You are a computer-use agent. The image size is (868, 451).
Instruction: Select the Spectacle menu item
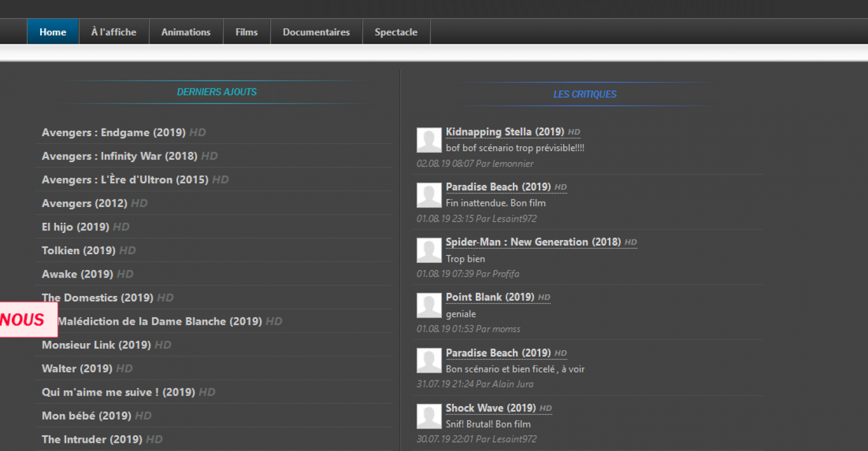[x=396, y=32]
